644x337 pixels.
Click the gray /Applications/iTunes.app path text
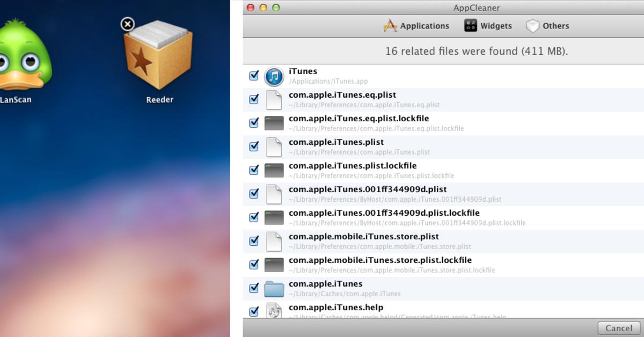pyautogui.click(x=328, y=82)
